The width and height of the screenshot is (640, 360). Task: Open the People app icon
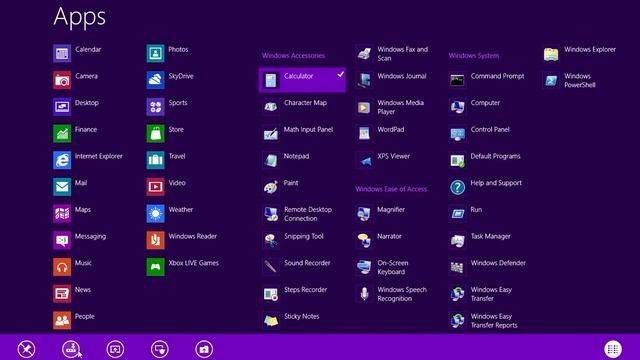pyautogui.click(x=62, y=320)
